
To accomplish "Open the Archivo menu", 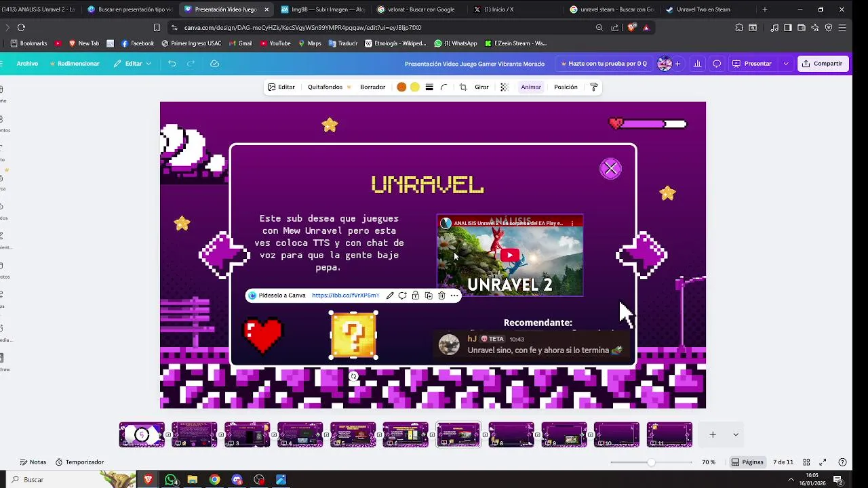I will tap(27, 64).
